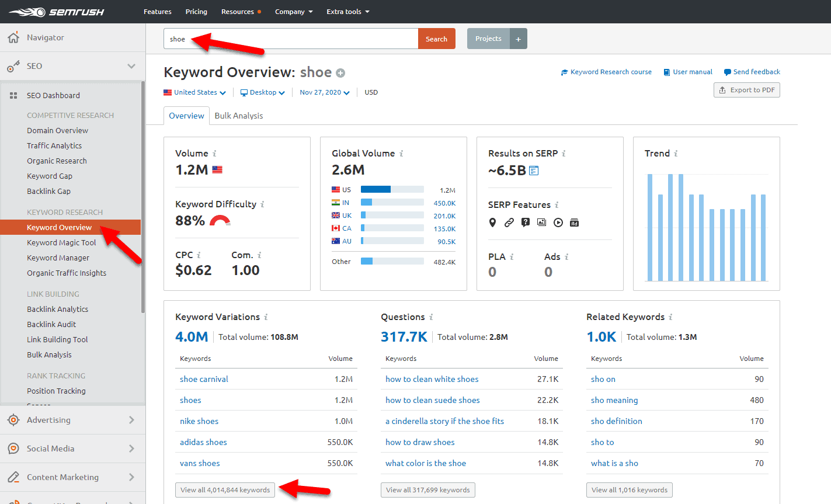Click the sidebar vertical scrollbar

pos(142,197)
